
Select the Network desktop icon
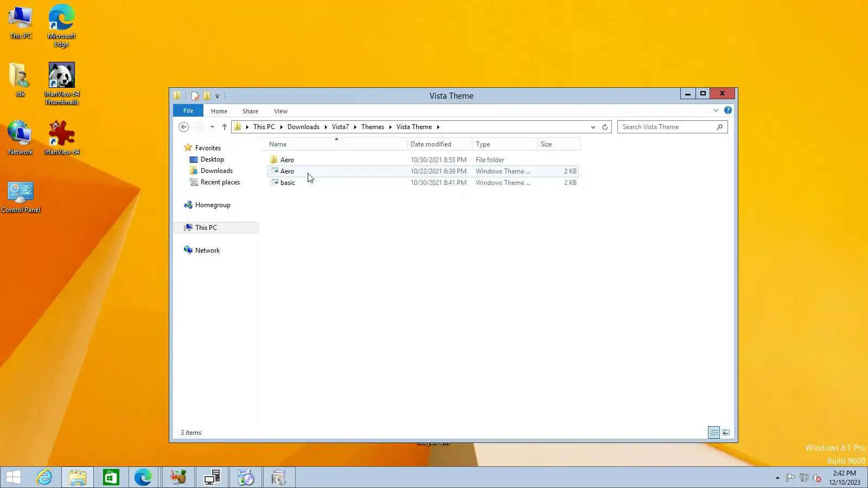coord(20,138)
